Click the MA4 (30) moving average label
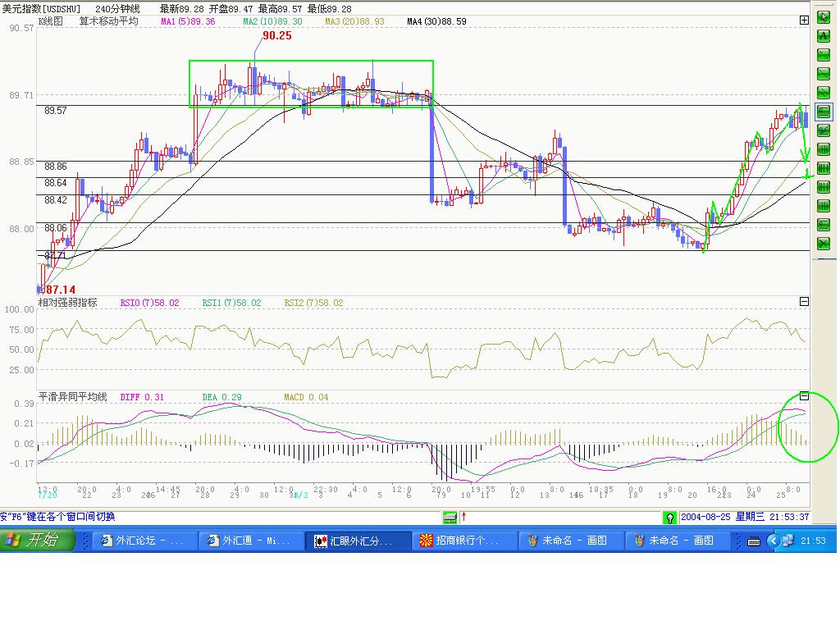Image resolution: width=840 pixels, height=630 pixels. click(x=436, y=21)
